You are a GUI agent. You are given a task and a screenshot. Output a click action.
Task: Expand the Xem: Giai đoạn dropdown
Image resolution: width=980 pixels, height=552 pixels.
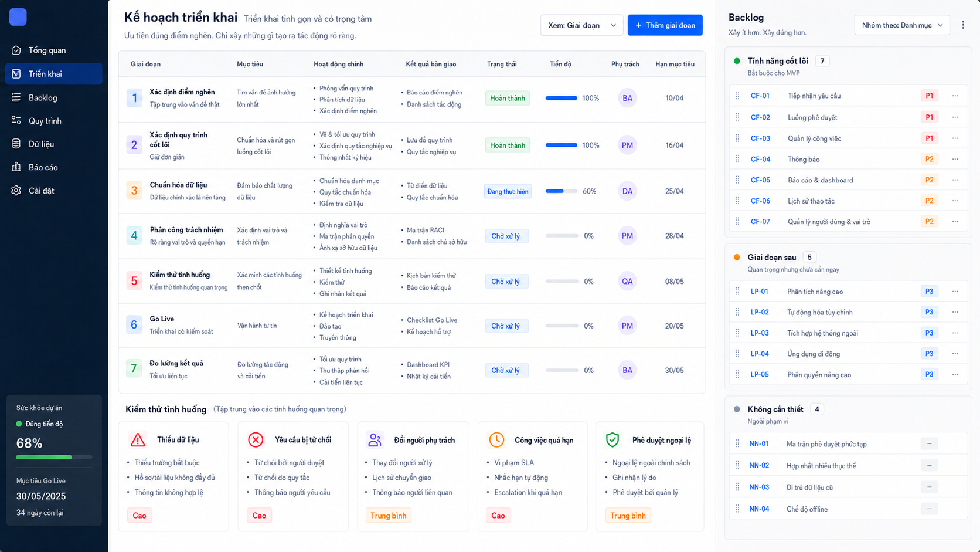click(x=581, y=25)
